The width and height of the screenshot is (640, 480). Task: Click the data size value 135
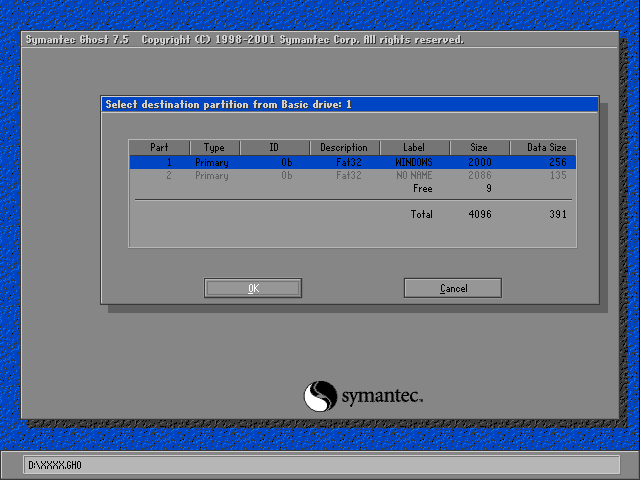pos(558,176)
